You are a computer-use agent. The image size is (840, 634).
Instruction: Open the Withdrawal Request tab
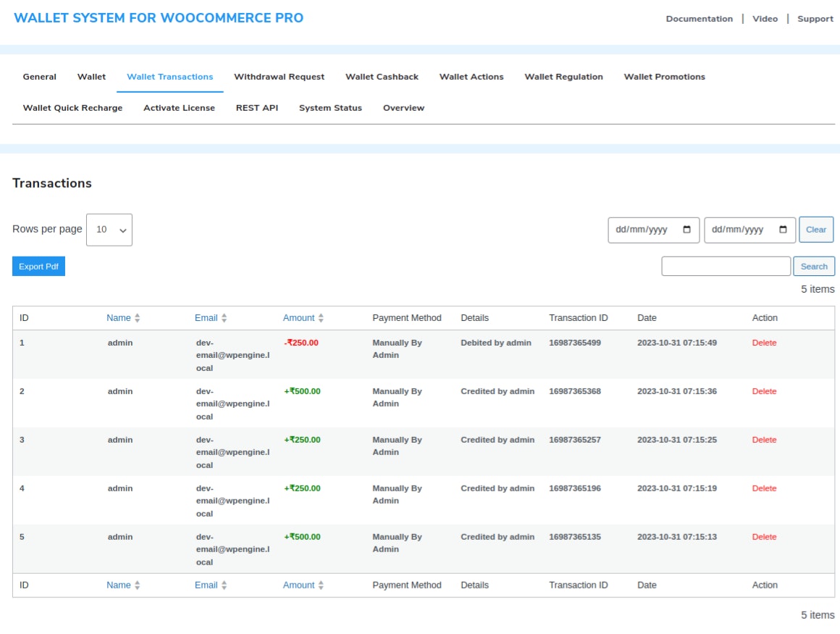coord(279,77)
